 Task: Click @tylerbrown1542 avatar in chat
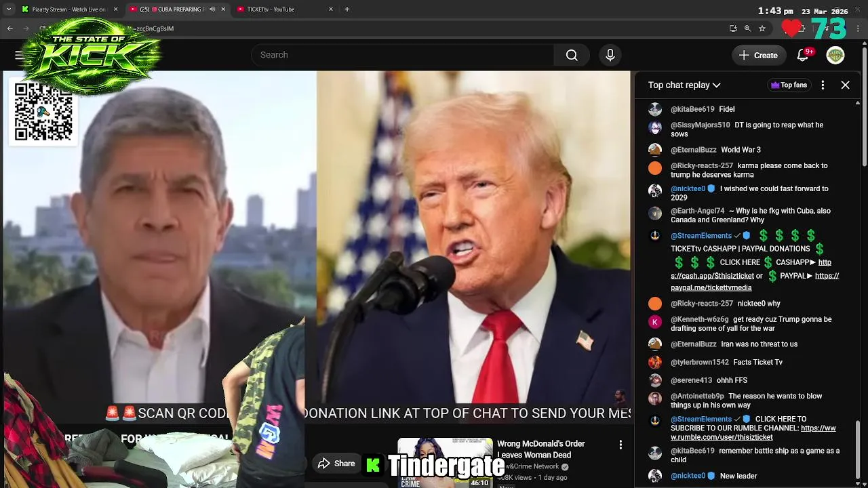click(x=655, y=362)
